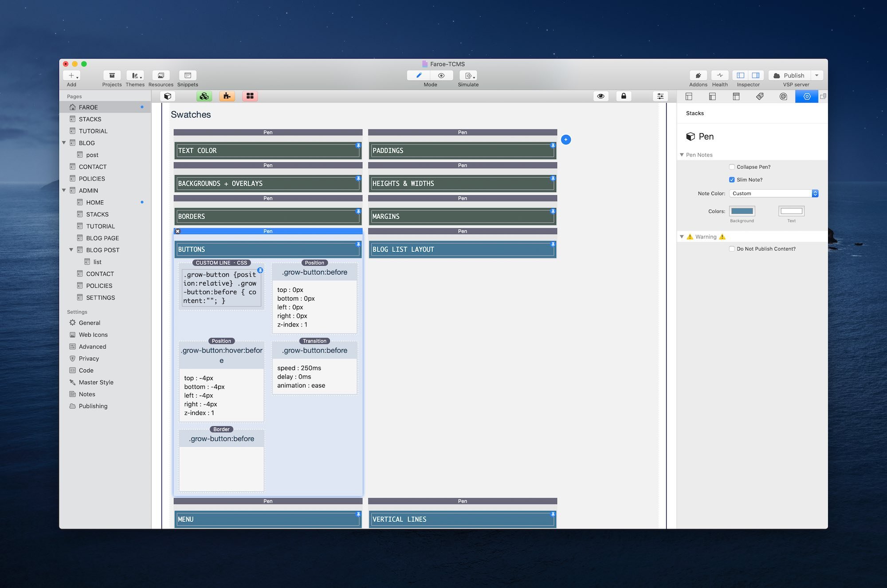
Task: Click the lock icon in edit toolbar
Action: [x=624, y=96]
